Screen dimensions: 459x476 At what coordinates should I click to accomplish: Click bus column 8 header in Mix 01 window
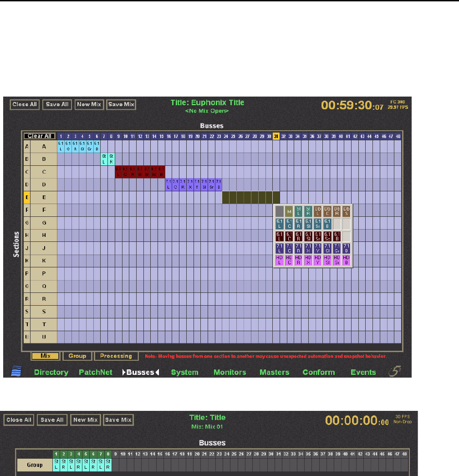[x=108, y=454]
